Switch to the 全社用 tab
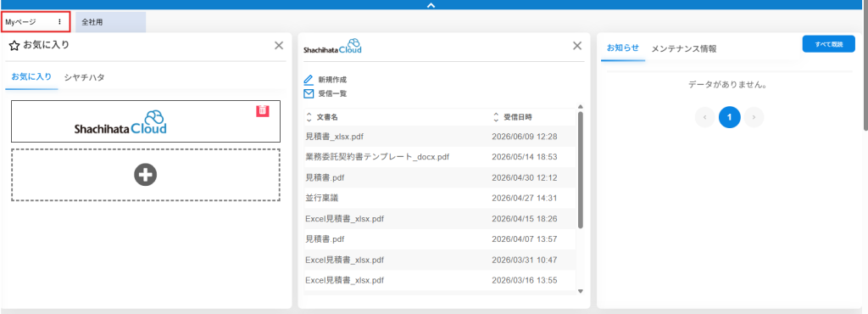Screen dimensions: 868x314 click(x=111, y=22)
